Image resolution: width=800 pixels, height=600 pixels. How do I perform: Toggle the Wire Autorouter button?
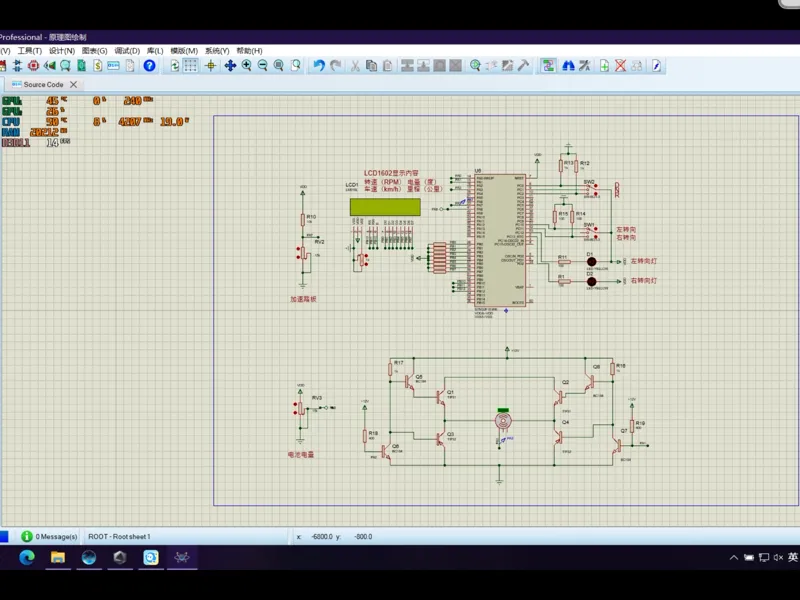[x=548, y=65]
